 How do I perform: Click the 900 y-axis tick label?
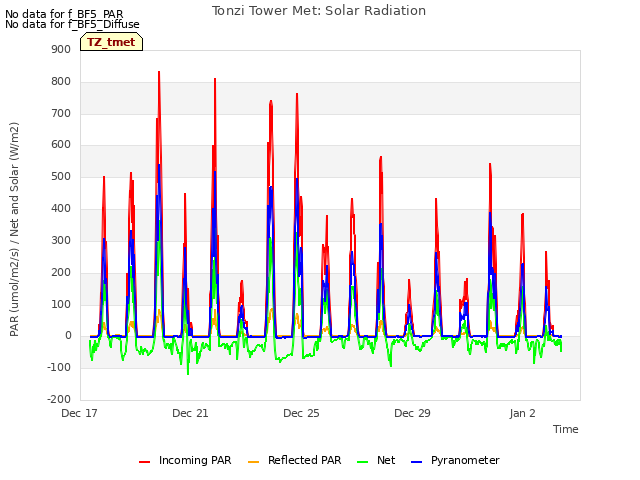tap(61, 49)
